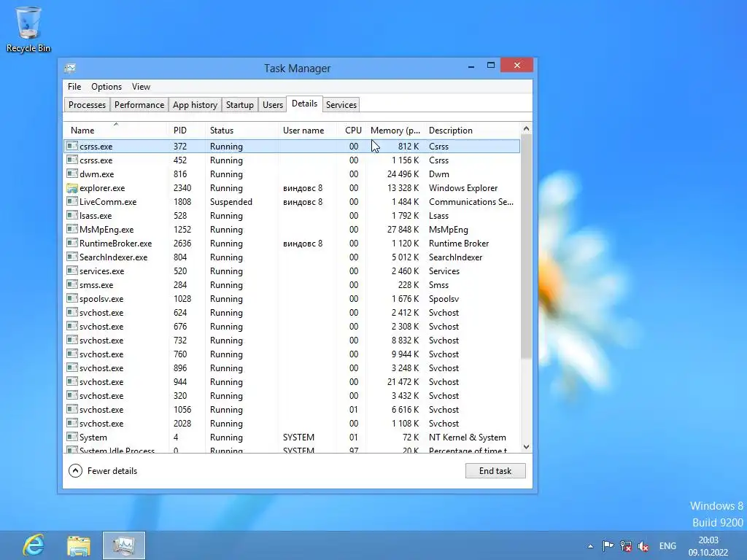The width and height of the screenshot is (747, 560).
Task: Click the icon beside RuntimeBroker.exe
Action: [x=72, y=243]
